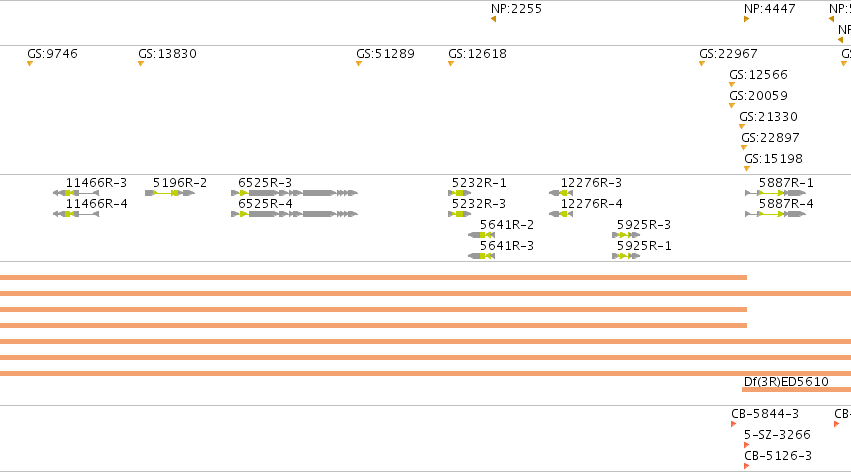Click the NP:2255 insertion marker triangle
The height and width of the screenshot is (472, 851).
point(493,19)
